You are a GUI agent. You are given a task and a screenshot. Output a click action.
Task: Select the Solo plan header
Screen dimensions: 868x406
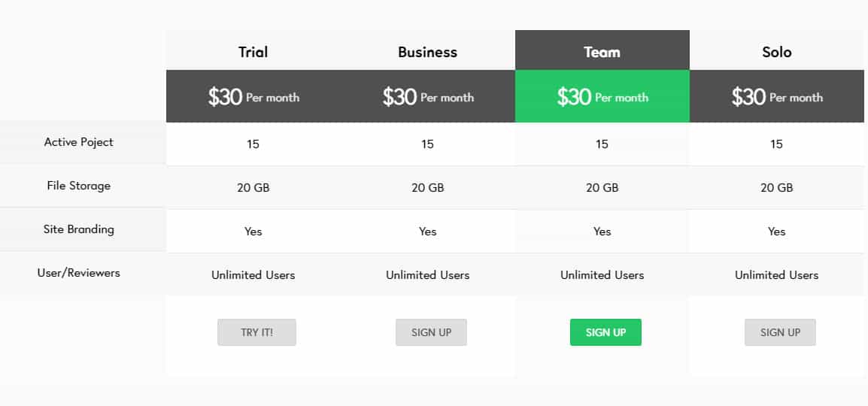pos(776,52)
